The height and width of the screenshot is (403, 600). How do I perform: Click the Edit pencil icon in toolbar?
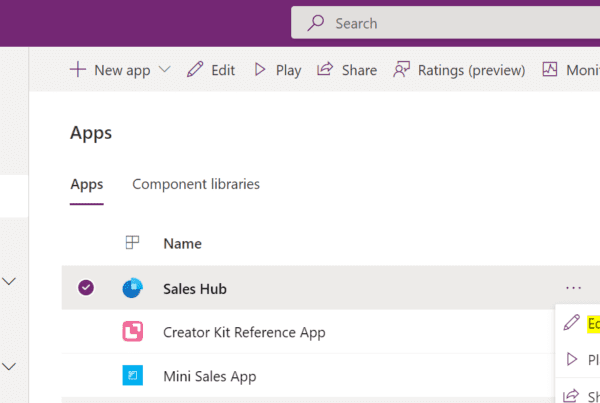click(x=195, y=70)
